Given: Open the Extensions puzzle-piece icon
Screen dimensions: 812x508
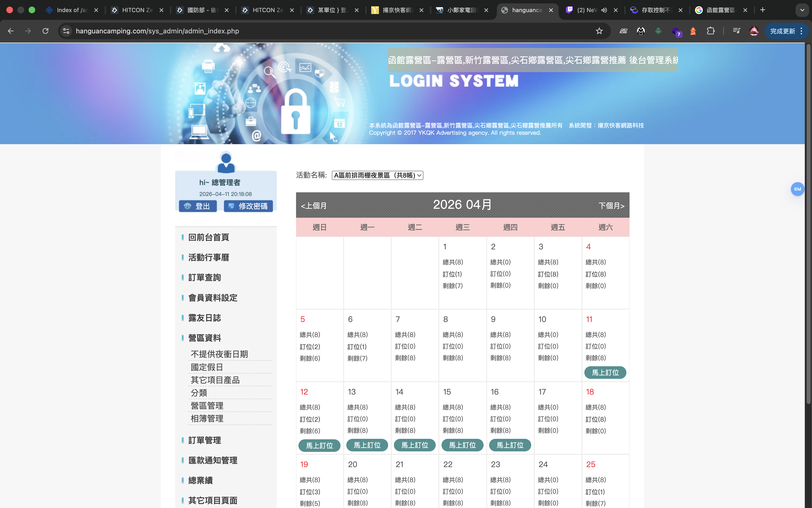Looking at the screenshot, I should [710, 31].
